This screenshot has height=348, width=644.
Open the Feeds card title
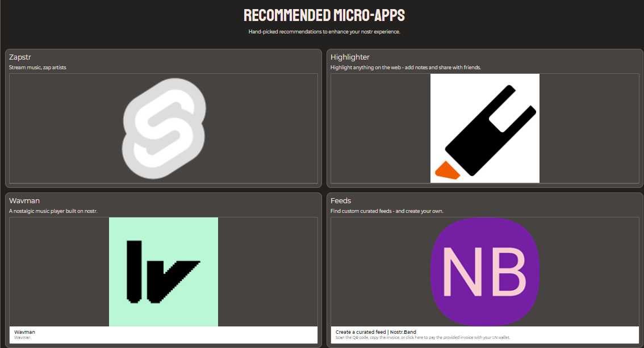(341, 200)
